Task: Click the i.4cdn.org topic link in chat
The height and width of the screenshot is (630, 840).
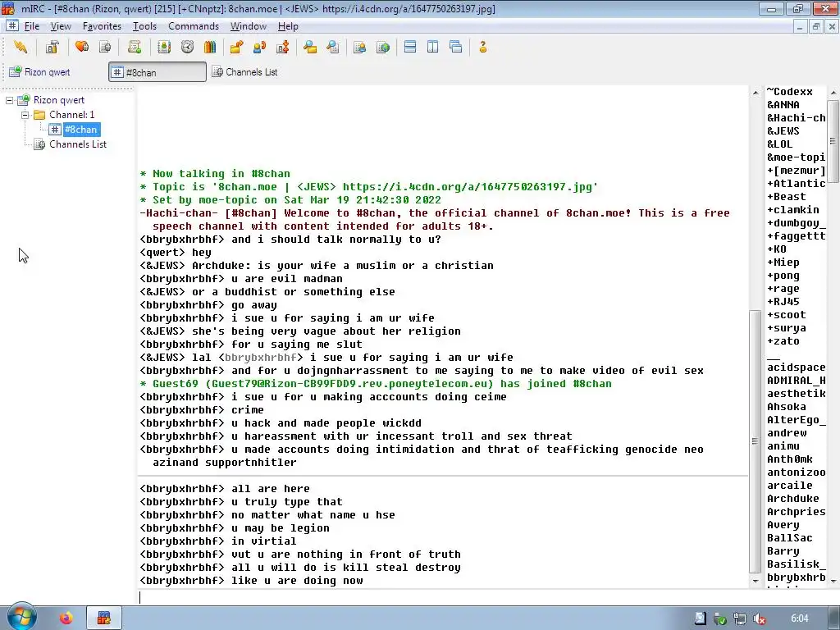Action: coord(467,187)
